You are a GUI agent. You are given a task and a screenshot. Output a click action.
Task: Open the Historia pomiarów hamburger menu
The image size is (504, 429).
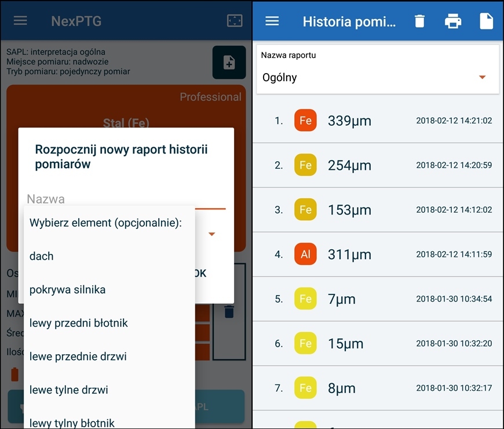tap(272, 21)
